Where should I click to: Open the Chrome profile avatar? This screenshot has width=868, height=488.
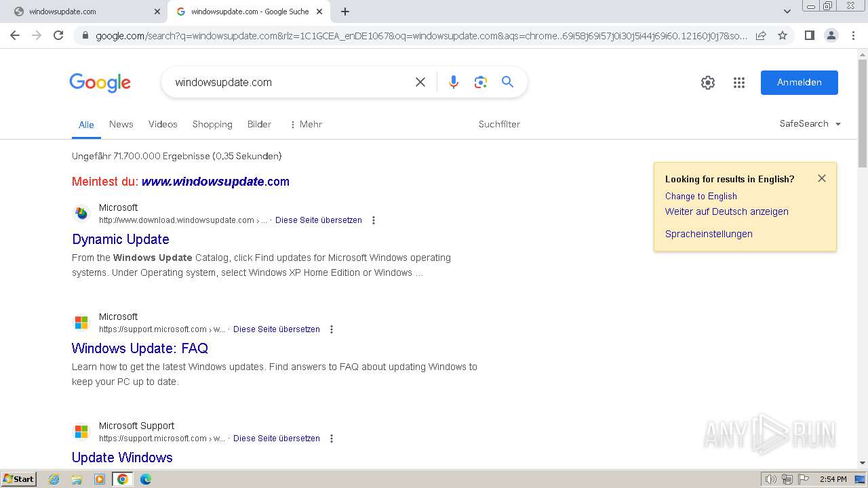pyautogui.click(x=831, y=35)
